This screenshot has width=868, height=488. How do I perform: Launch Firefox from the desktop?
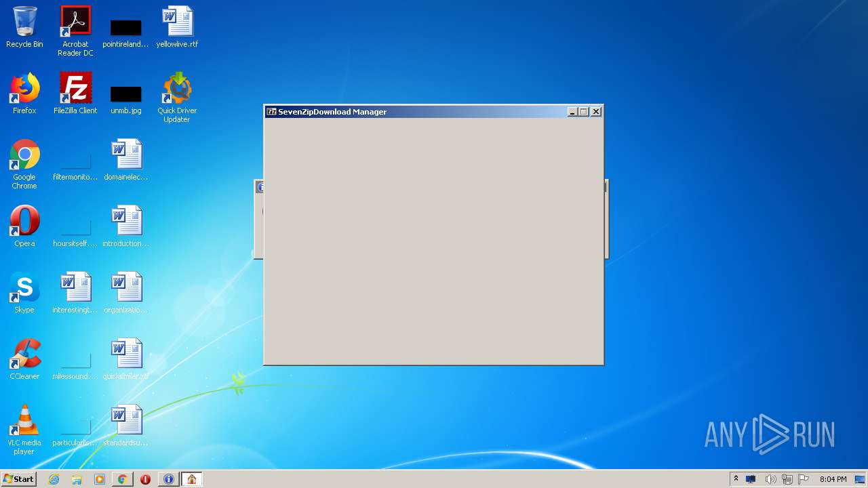pos(24,94)
